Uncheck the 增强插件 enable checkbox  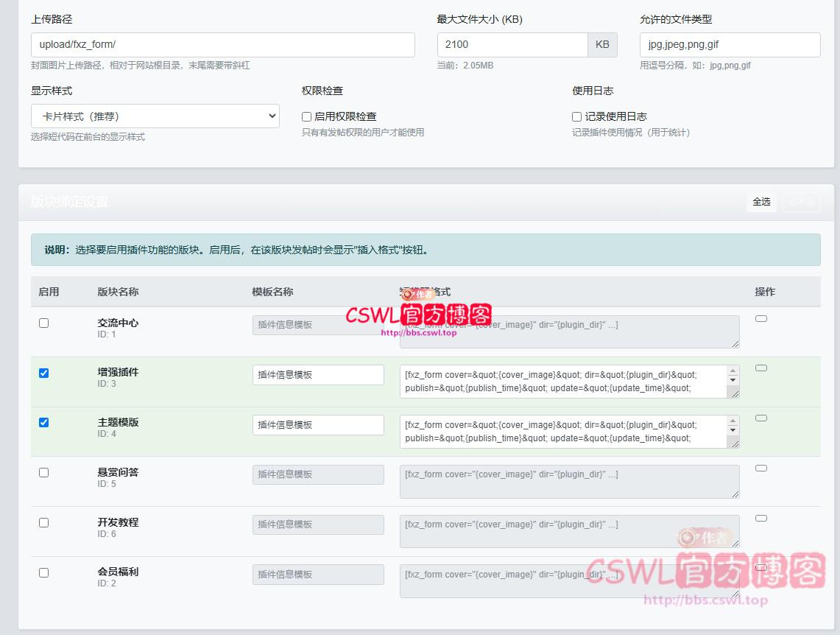[x=44, y=373]
